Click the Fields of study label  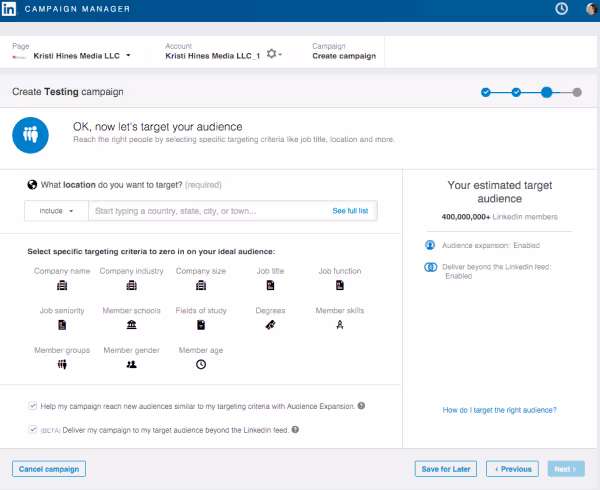[x=201, y=311]
